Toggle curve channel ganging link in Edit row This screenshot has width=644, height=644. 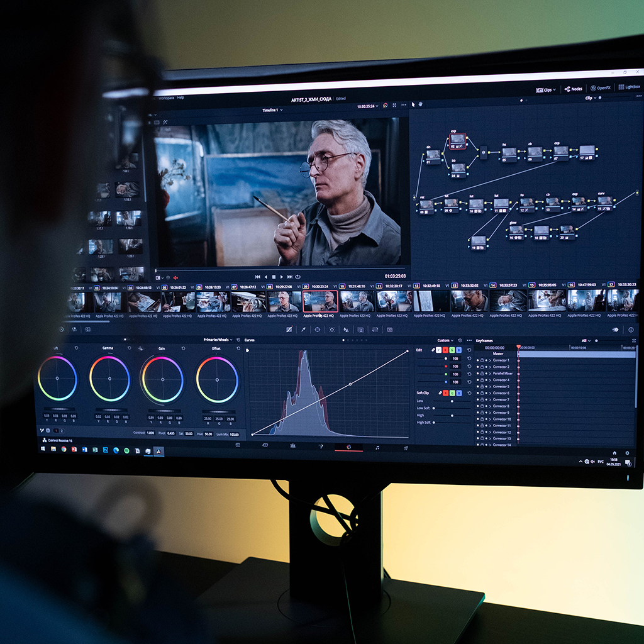point(433,350)
